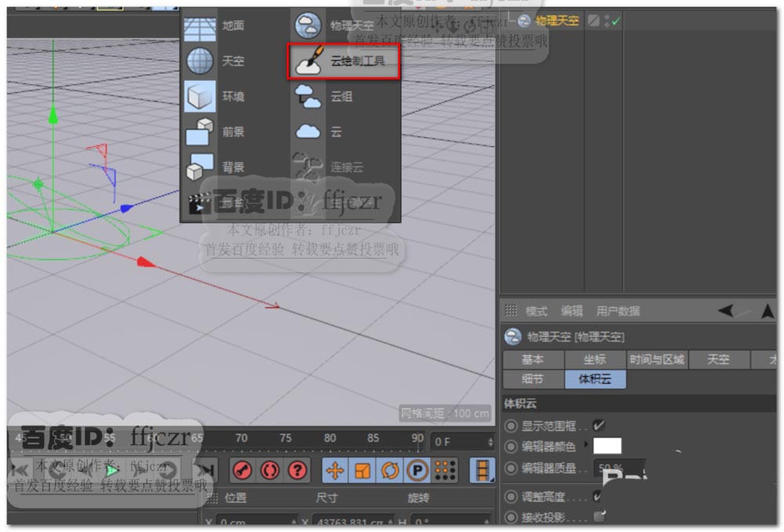Click keyframe circle next to 显示范围框
Screen dimensions: 784x532
[x=510, y=426]
